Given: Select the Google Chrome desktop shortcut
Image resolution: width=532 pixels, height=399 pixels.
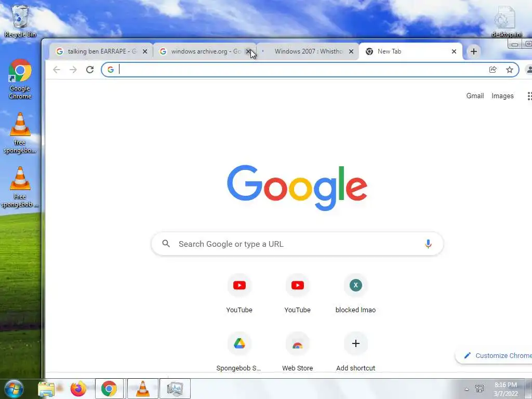Looking at the screenshot, I should 20,79.
